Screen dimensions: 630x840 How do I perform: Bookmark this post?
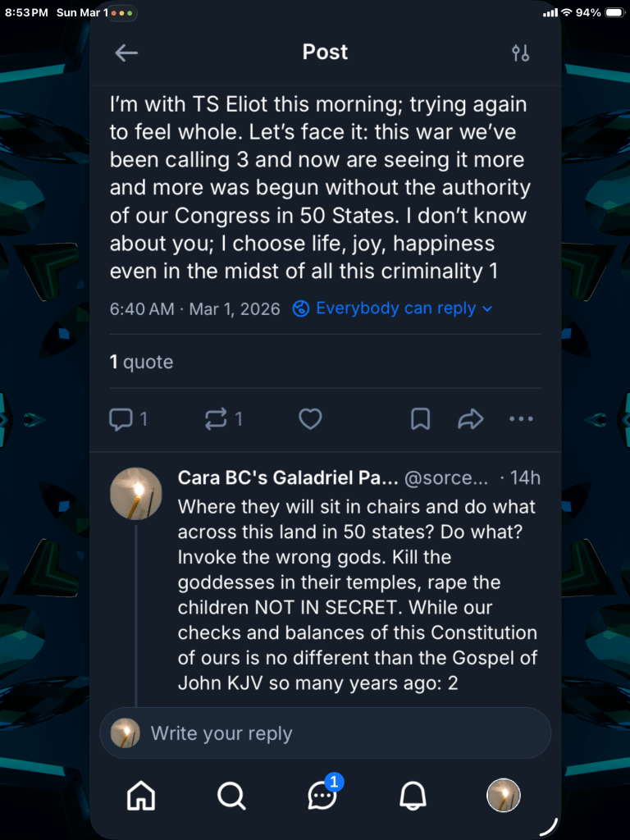420,419
